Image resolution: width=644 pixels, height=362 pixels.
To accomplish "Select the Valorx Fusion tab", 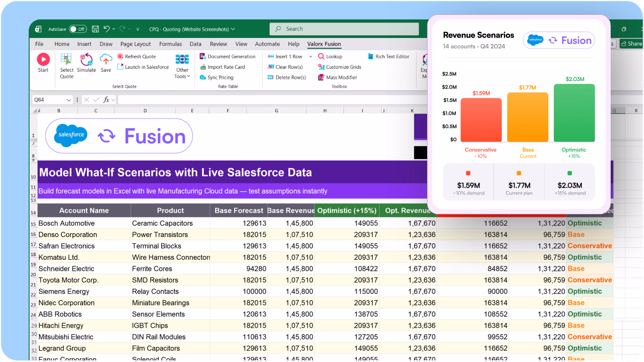I will tap(324, 44).
